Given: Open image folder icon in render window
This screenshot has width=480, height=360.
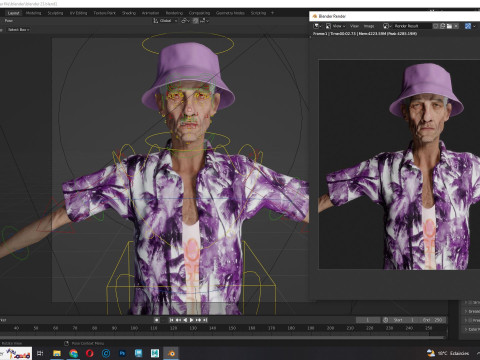Looking at the screenshot, I should click(x=449, y=26).
